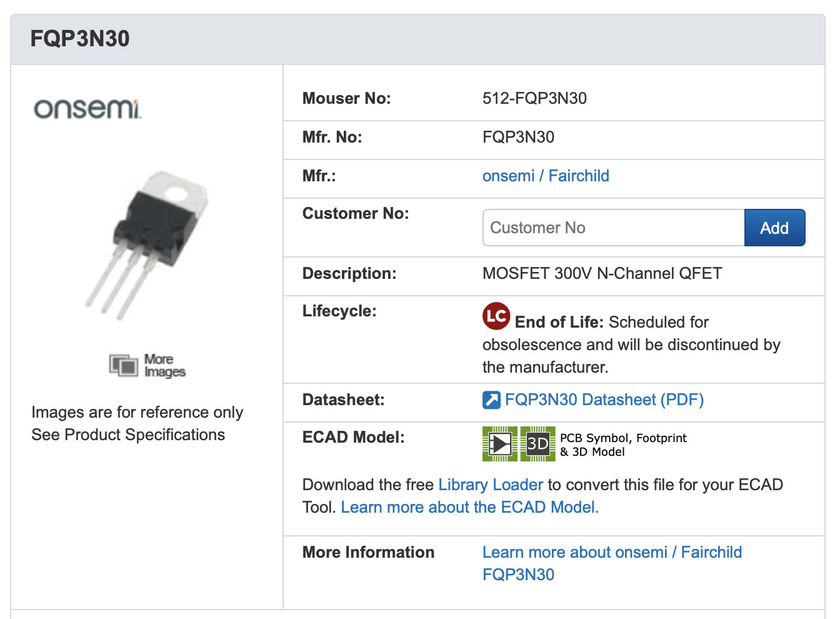The image size is (840, 619).
Task: Open the FQP3N30 Datasheet (PDF) link
Action: (x=604, y=400)
